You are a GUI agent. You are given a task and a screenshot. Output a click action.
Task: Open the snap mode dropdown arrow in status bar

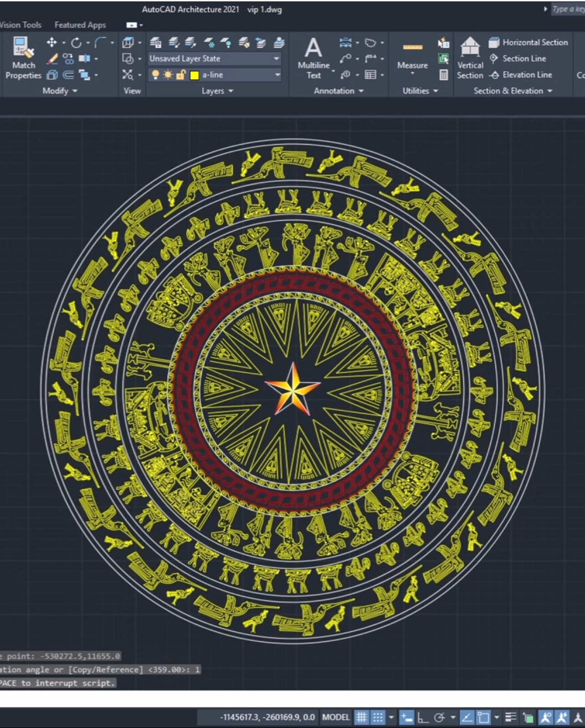point(391,718)
